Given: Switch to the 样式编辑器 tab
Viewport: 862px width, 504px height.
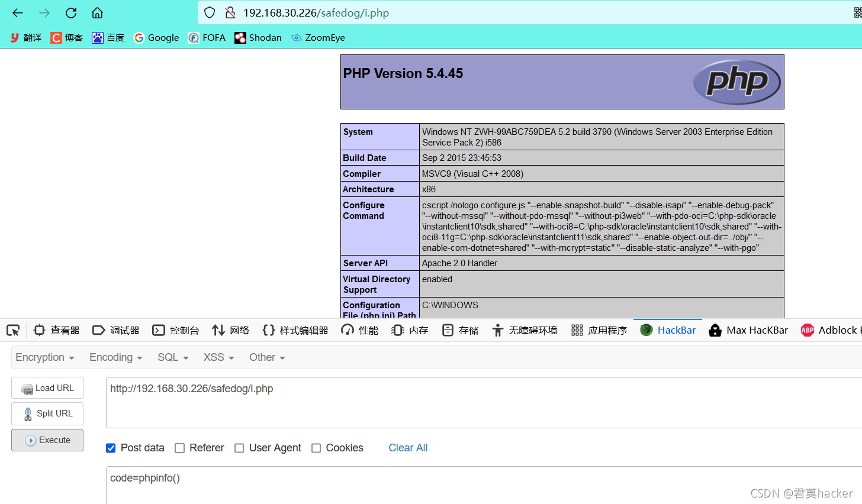Looking at the screenshot, I should [x=295, y=330].
